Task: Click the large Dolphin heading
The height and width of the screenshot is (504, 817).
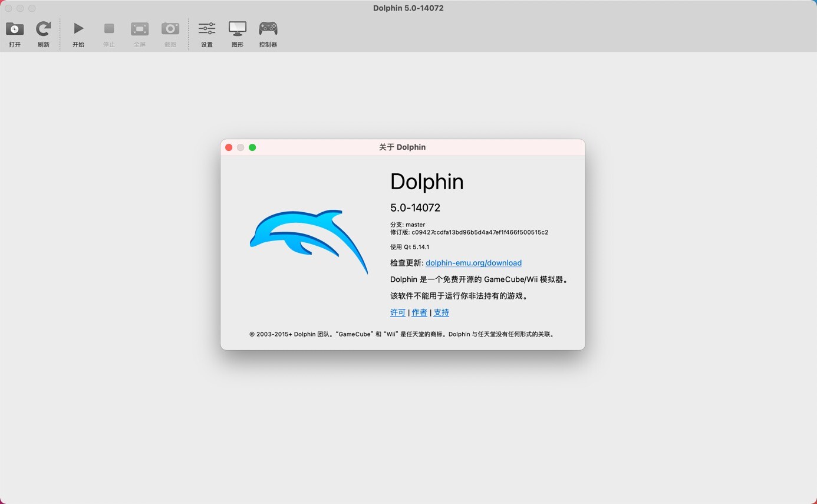Action: pyautogui.click(x=427, y=182)
